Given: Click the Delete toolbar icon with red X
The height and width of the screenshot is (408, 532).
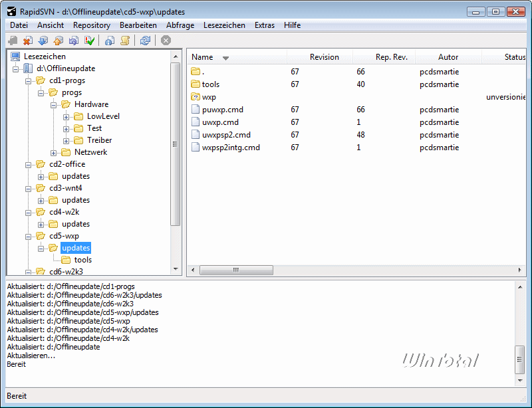Looking at the screenshot, I should [28, 41].
